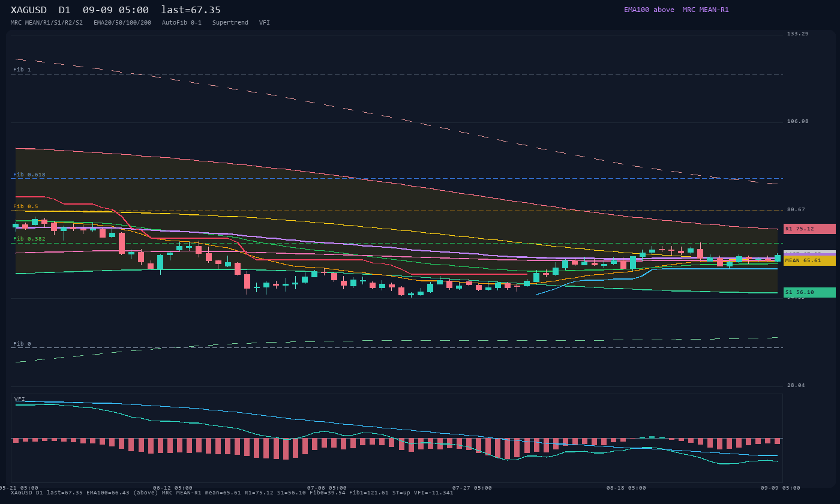Select the Fib 1 level label
Image resolution: width=840 pixels, height=504 pixels.
click(22, 70)
